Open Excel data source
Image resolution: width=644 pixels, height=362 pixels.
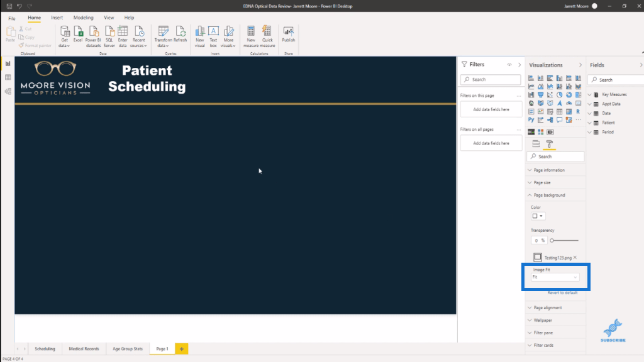point(78,34)
